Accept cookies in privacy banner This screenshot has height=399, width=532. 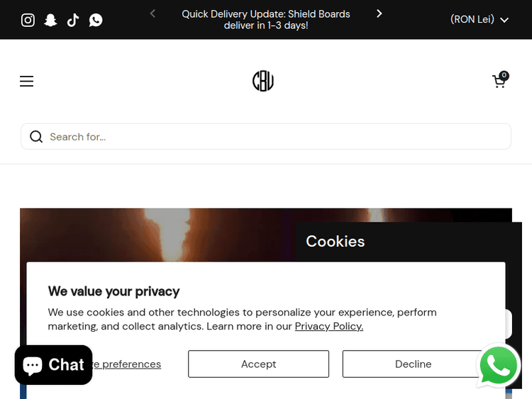coord(258,364)
